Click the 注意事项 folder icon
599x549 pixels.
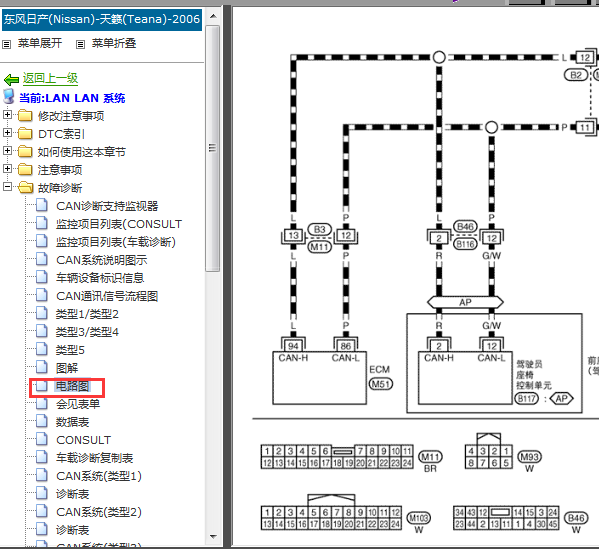(x=25, y=169)
